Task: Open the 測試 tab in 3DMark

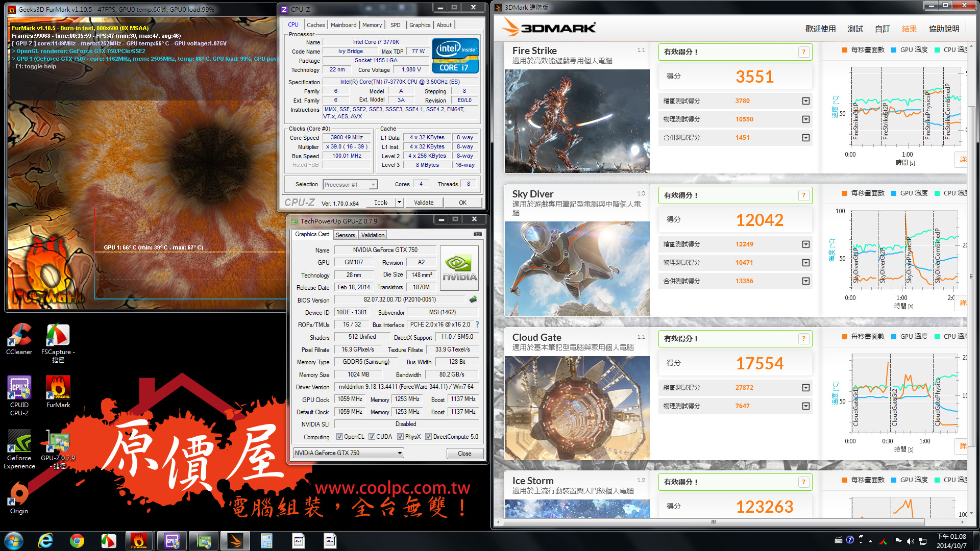Action: (855, 29)
